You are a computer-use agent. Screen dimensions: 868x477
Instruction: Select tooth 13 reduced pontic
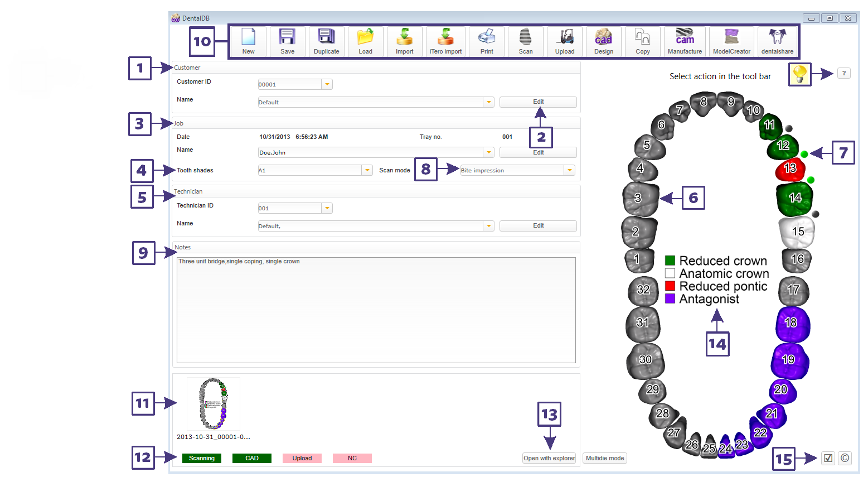[790, 169]
